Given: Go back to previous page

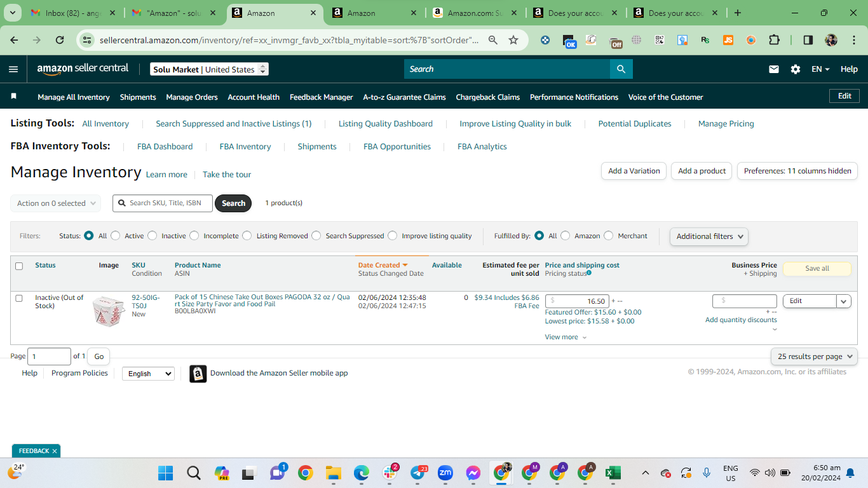Looking at the screenshot, I should point(15,40).
